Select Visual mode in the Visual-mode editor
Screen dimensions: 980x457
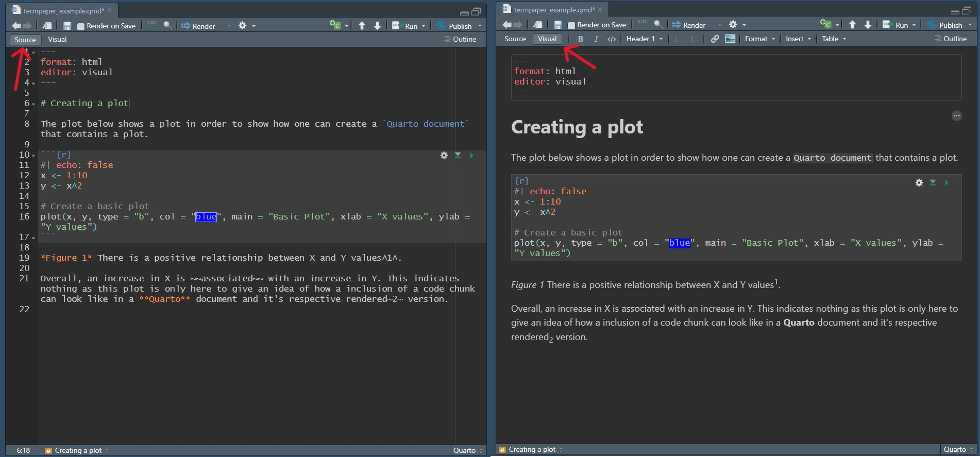(547, 39)
